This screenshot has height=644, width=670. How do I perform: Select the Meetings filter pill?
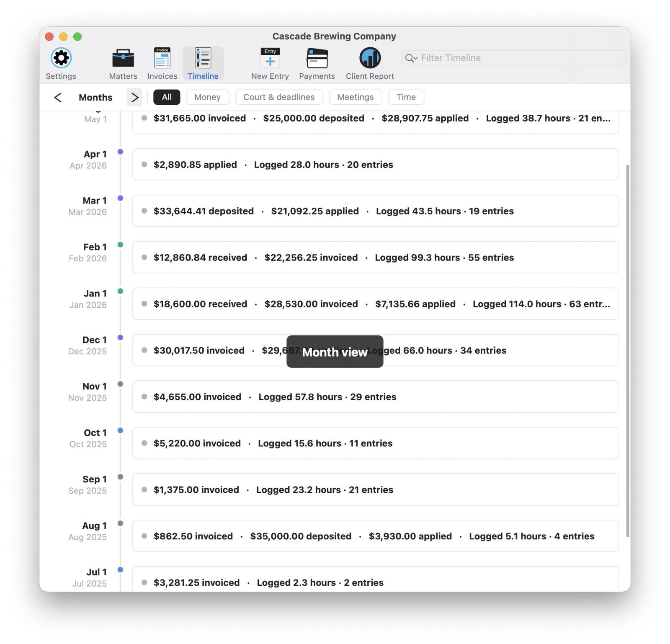(356, 97)
